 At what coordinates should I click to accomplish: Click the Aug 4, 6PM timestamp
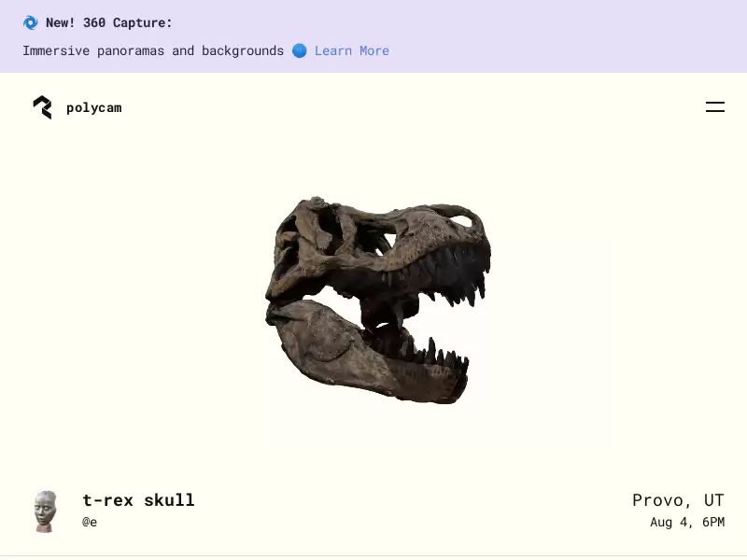coord(687,523)
